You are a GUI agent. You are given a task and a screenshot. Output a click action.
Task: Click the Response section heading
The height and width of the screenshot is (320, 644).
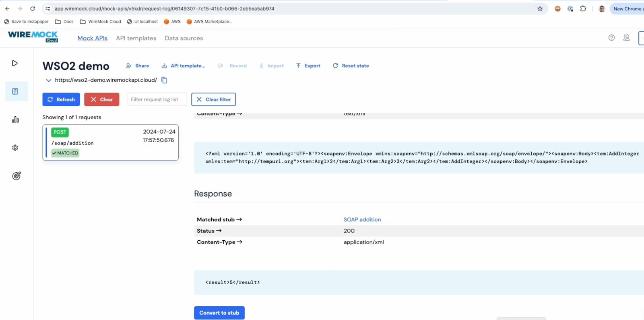pos(213,194)
